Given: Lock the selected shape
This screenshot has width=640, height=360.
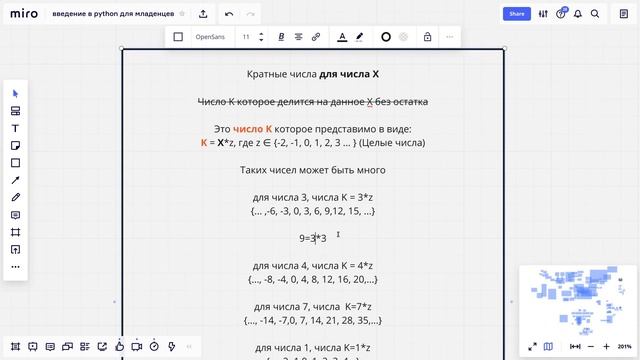Looking at the screenshot, I should pos(427,37).
